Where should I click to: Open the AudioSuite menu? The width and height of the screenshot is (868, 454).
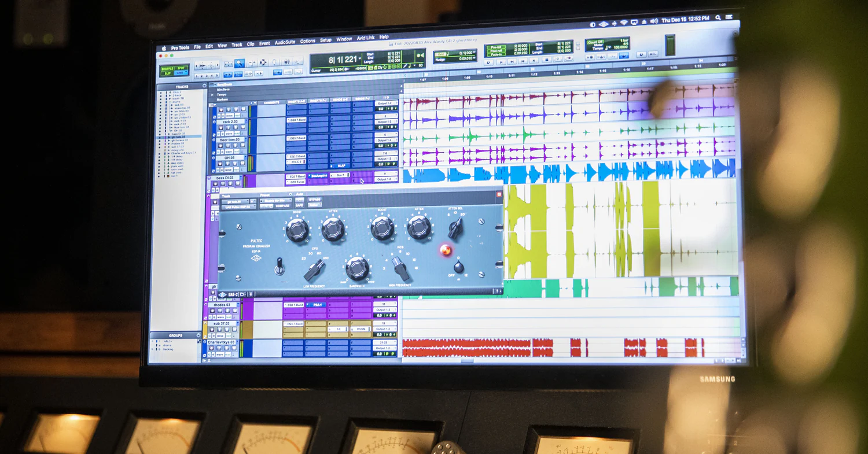285,42
